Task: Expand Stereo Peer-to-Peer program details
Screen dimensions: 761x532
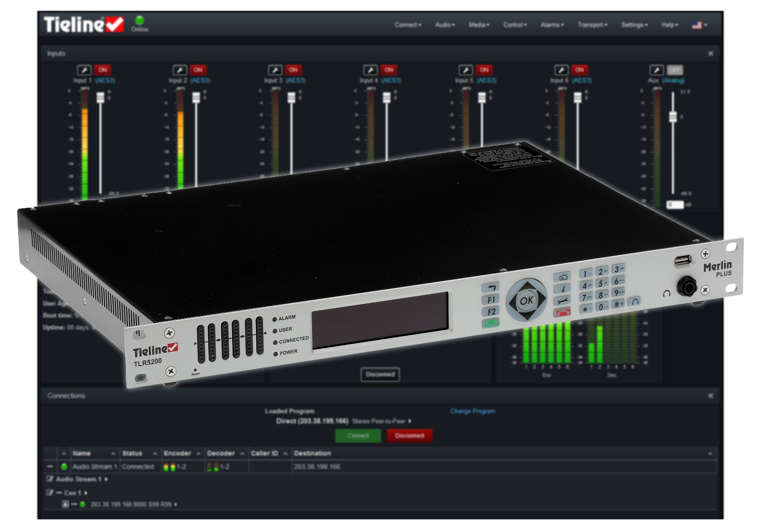Action: 410,421
